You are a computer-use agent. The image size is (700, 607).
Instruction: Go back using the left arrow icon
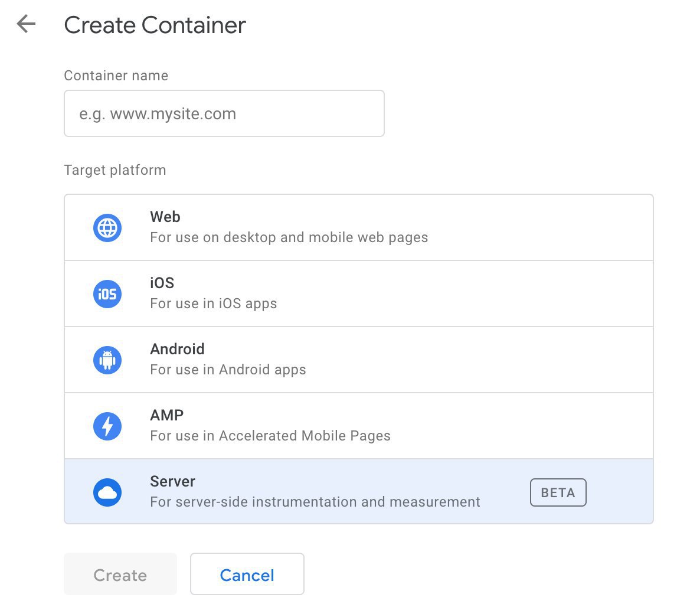(26, 24)
